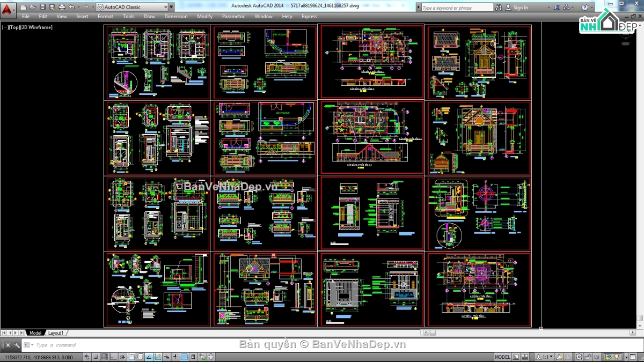
Task: Toggle Ortho Mode in status bar
Action: coord(114,357)
